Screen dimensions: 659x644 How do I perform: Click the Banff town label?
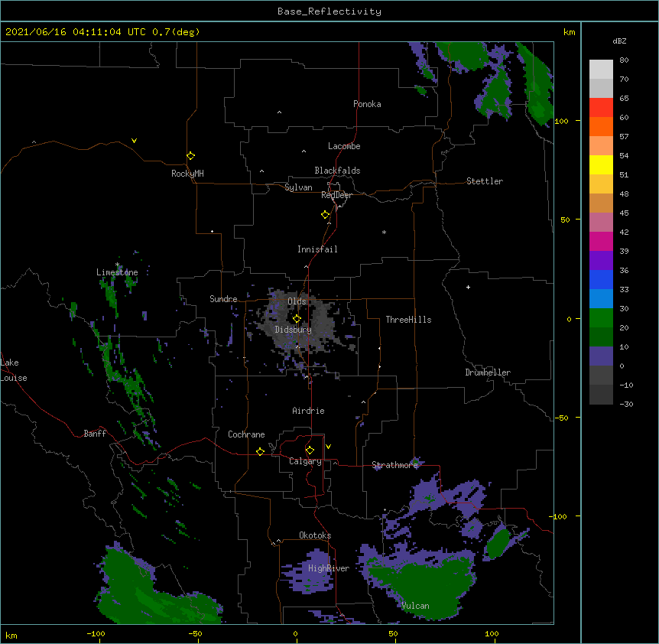(95, 434)
